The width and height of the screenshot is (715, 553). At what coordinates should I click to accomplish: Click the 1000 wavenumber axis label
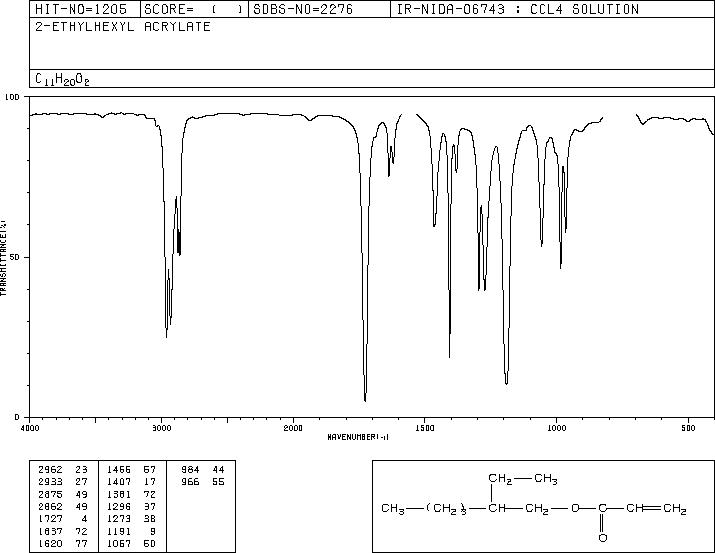(x=556, y=428)
